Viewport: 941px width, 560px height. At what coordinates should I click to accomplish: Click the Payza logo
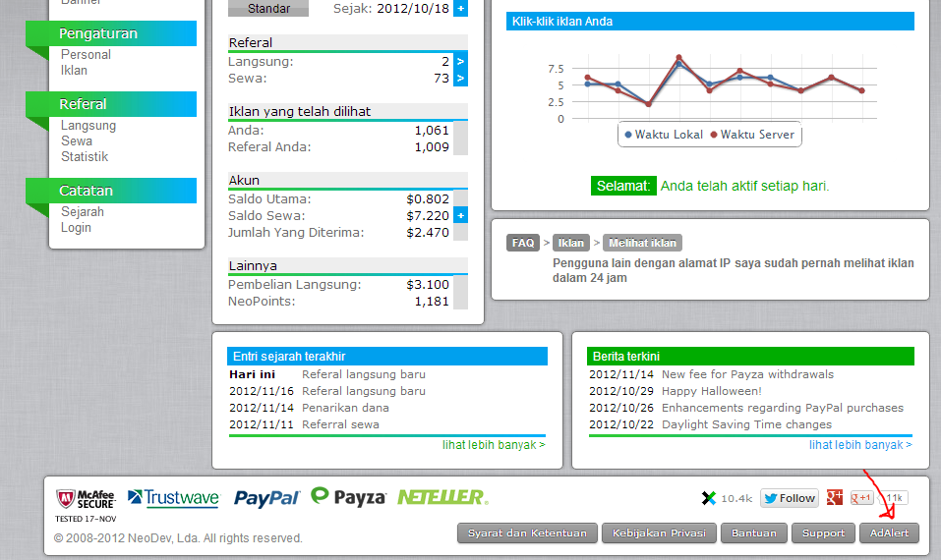pyautogui.click(x=348, y=496)
